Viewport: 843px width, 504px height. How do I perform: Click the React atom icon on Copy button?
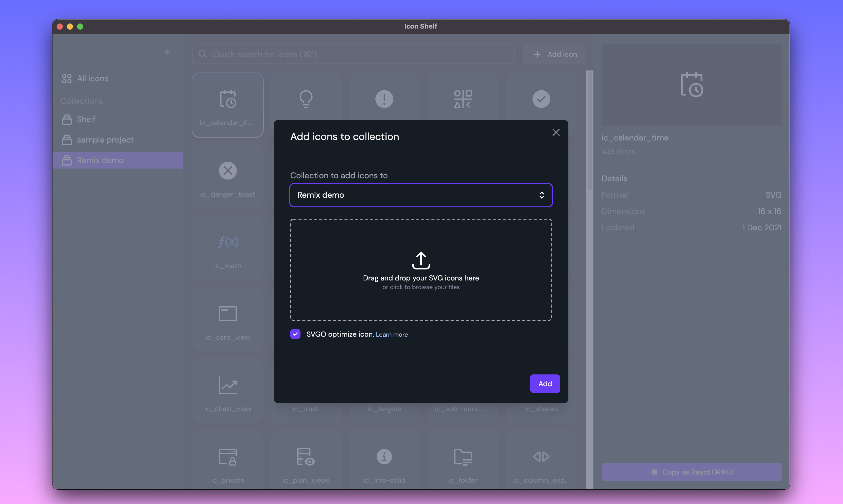(654, 472)
